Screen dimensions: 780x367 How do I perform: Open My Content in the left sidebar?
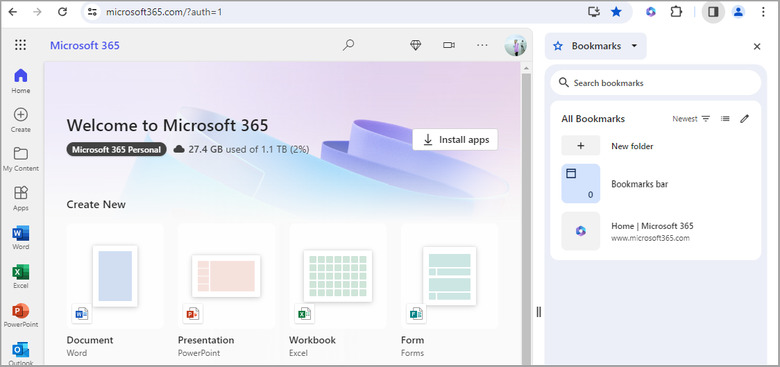pos(21,159)
